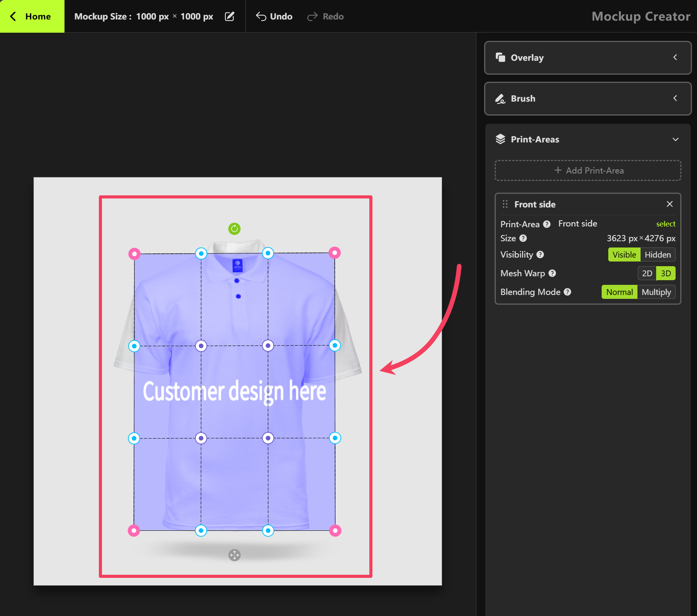Select the bottom-left pink corner handle

[134, 530]
